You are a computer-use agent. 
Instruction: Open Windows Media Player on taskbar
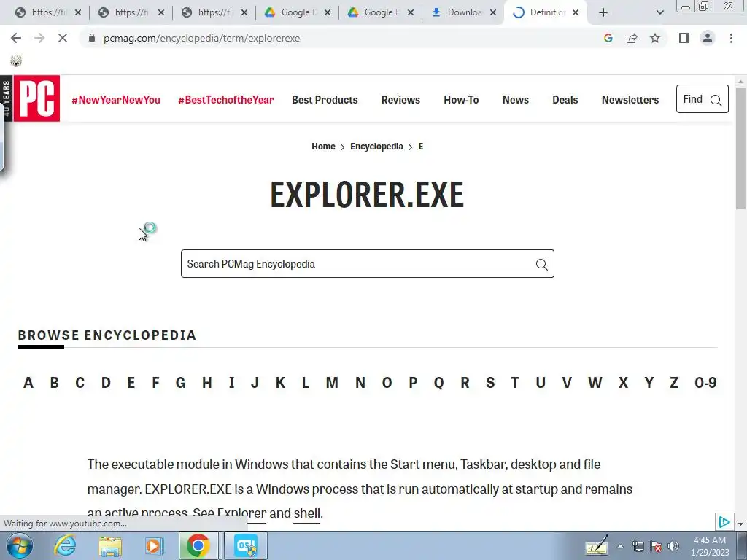[x=153, y=545]
